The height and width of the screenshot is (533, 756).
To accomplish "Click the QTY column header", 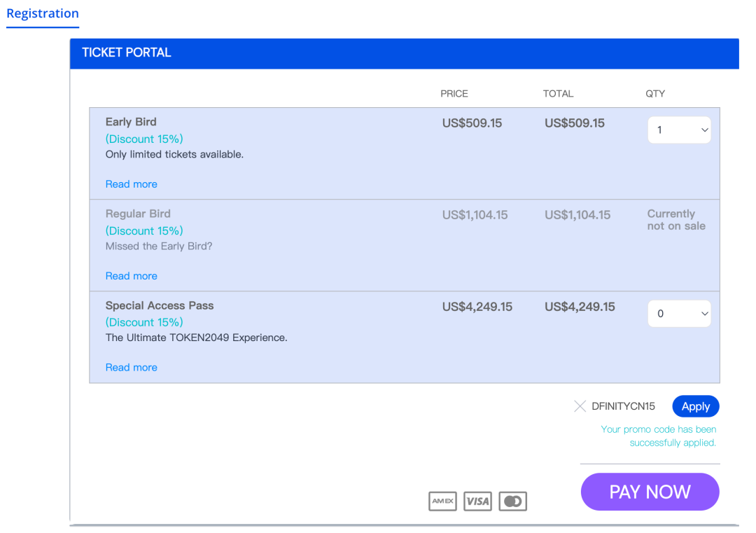I will (x=655, y=94).
